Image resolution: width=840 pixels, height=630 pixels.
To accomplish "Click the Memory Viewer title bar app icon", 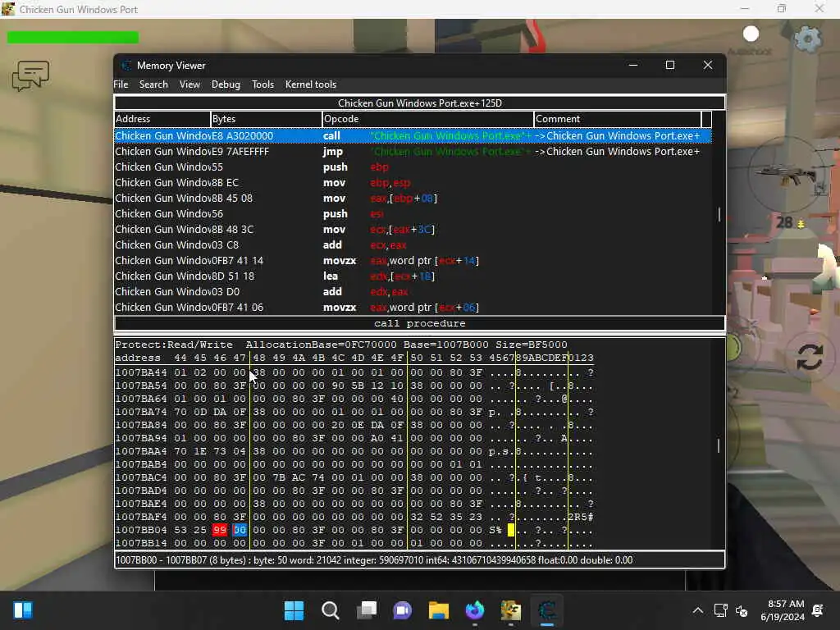I will 126,66.
